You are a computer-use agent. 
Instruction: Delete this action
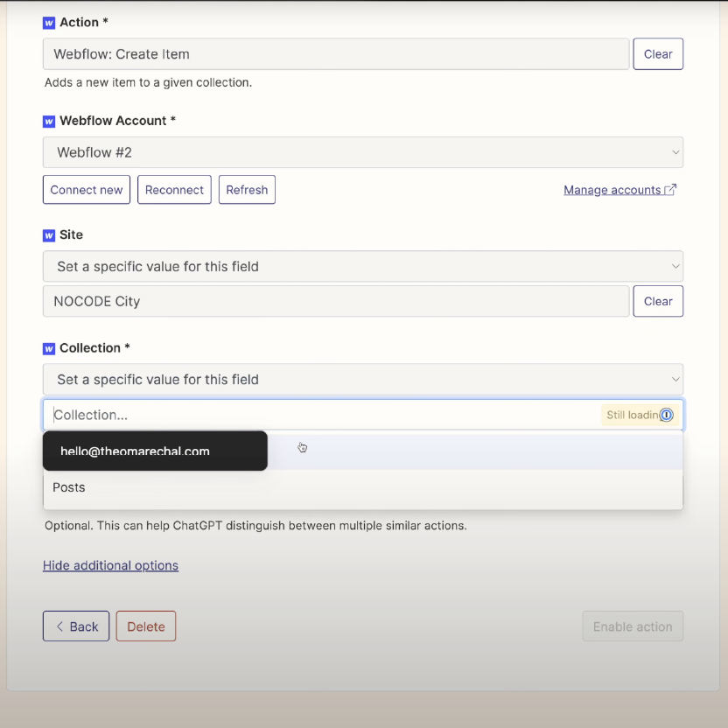(146, 626)
